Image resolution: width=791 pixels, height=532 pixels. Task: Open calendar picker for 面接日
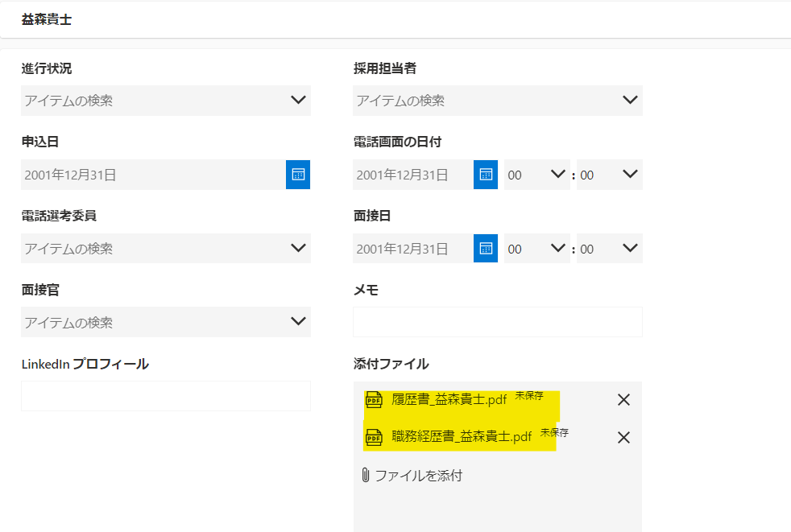(x=485, y=248)
